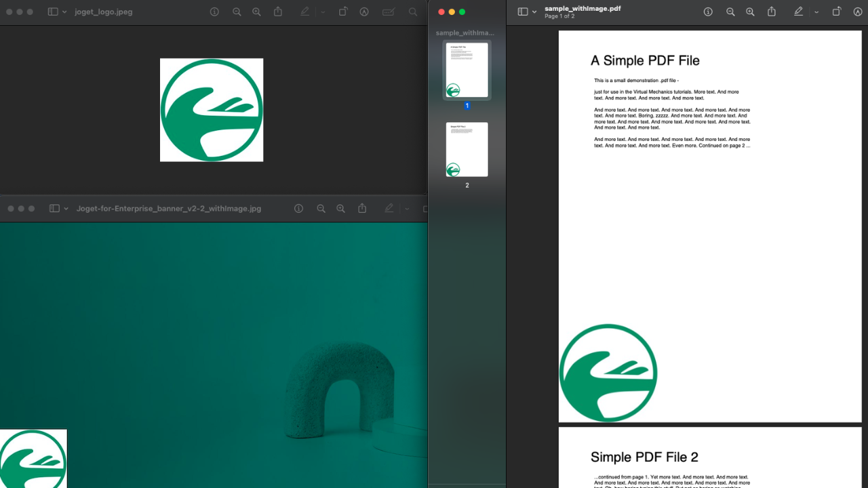Select page 2 thumbnail in the sidebar

tap(467, 150)
